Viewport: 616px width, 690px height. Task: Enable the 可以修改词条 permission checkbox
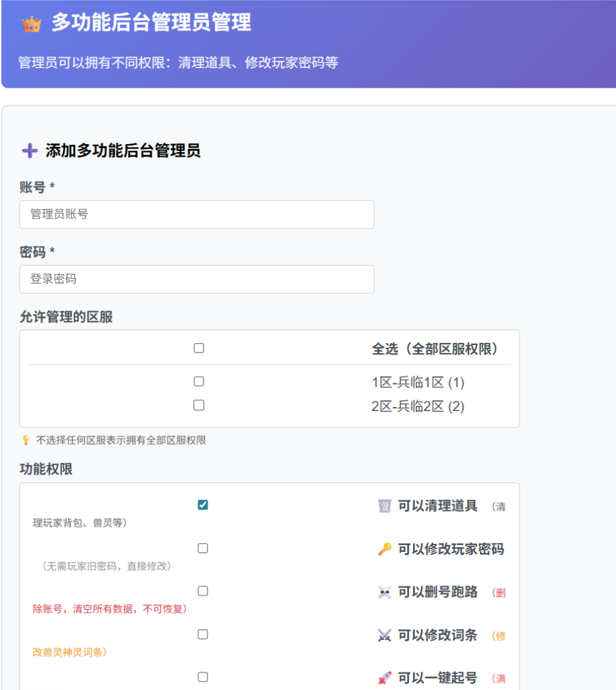coord(203,634)
